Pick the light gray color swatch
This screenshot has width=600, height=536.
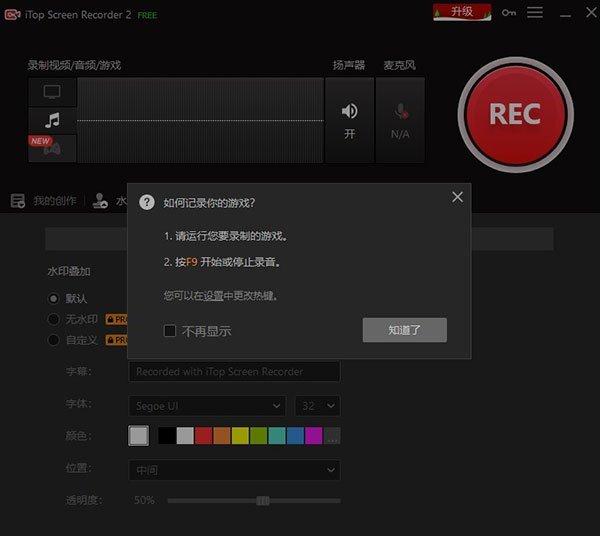pos(185,436)
